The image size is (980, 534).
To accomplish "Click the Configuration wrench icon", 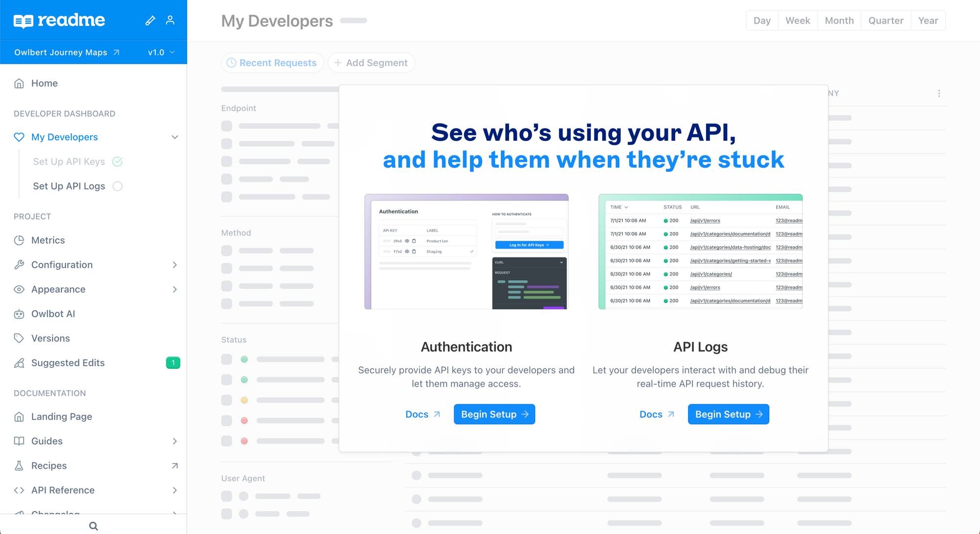I will (x=19, y=264).
